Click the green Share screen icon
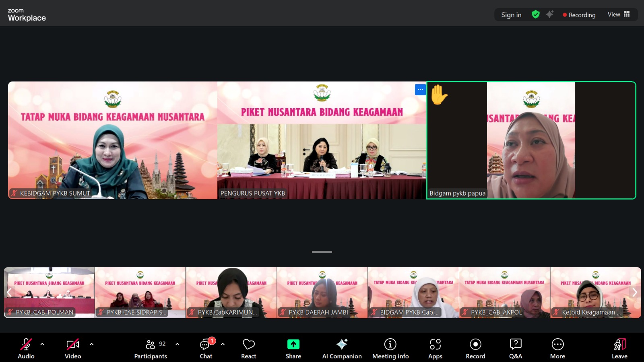 click(x=293, y=344)
